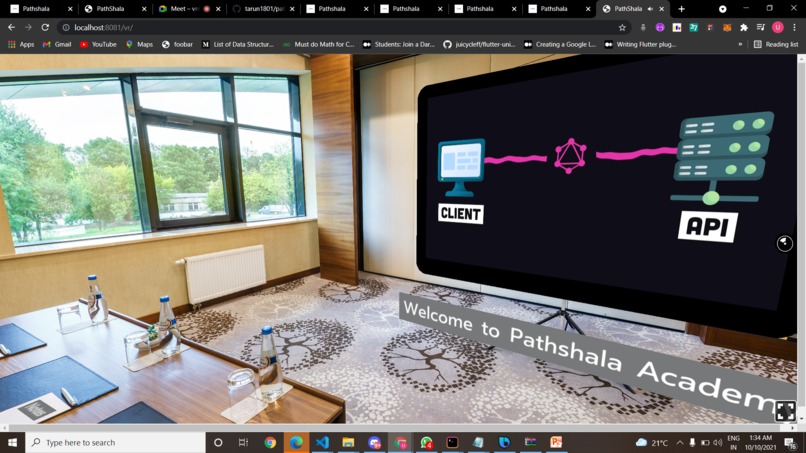The width and height of the screenshot is (806, 453).
Task: Open the Writing Flutter plug... bookmark
Action: (640, 44)
